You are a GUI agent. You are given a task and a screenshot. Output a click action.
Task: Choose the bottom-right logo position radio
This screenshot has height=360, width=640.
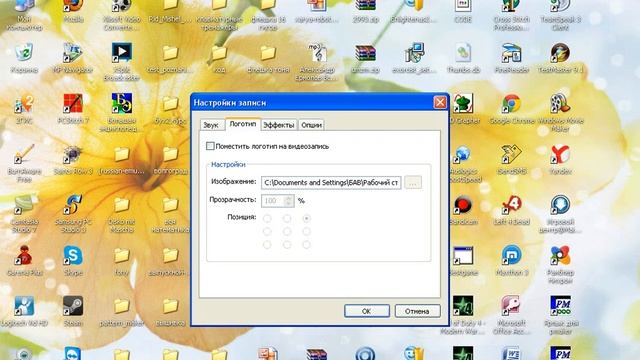point(307,244)
